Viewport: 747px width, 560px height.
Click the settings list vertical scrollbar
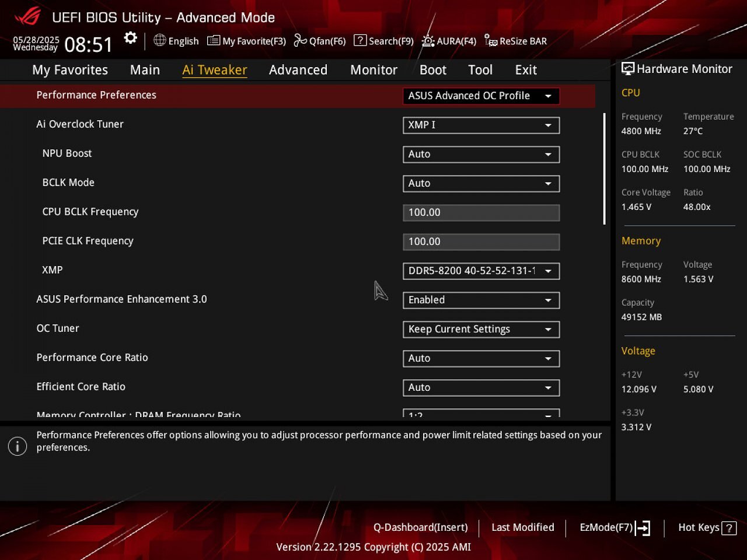click(604, 169)
